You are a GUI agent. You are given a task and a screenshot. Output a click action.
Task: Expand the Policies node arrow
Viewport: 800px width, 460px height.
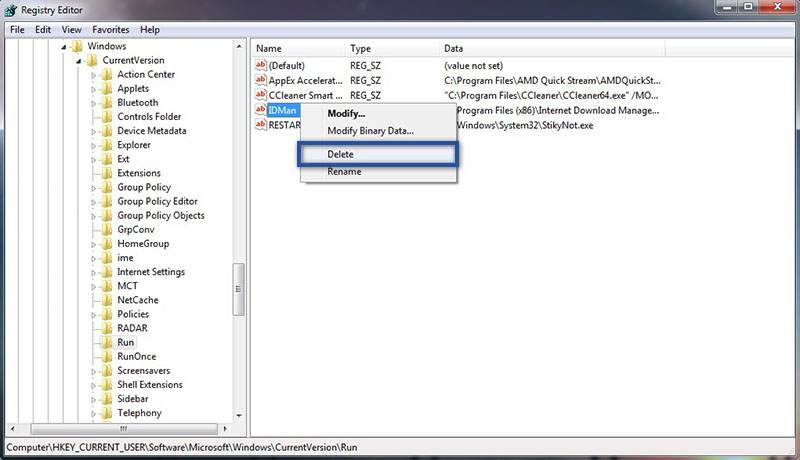tap(93, 315)
